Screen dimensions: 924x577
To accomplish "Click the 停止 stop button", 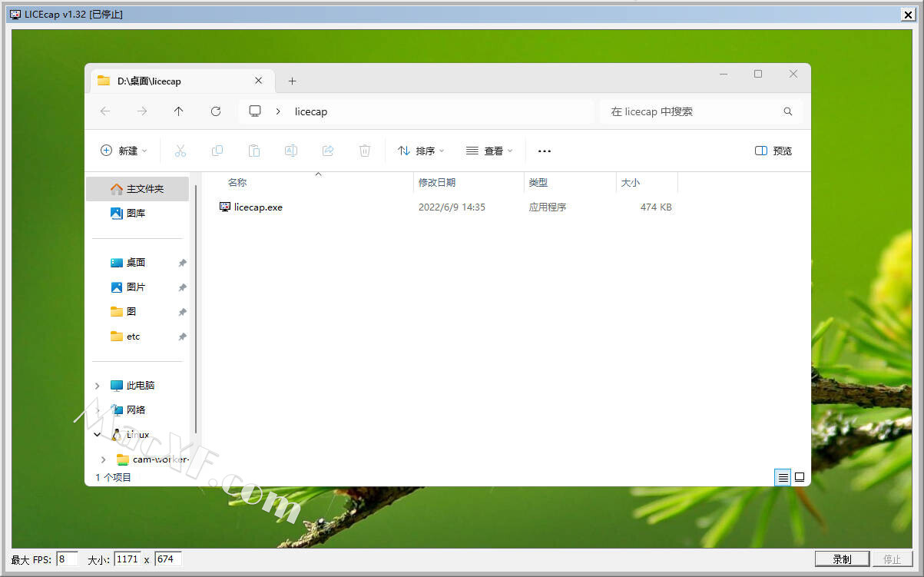I will [x=893, y=559].
